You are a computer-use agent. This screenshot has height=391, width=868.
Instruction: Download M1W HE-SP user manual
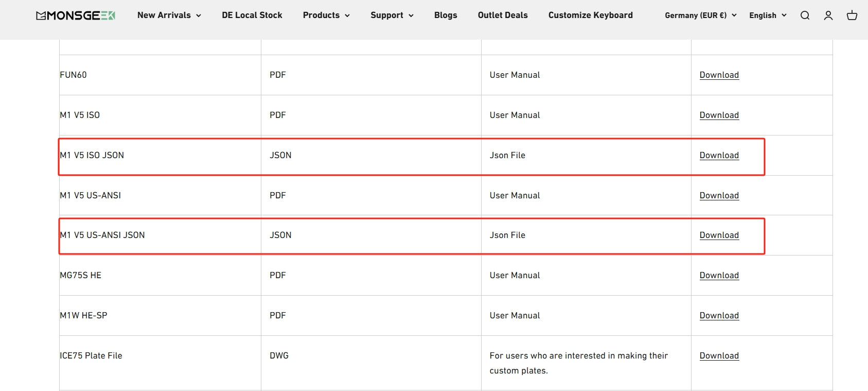(x=719, y=316)
